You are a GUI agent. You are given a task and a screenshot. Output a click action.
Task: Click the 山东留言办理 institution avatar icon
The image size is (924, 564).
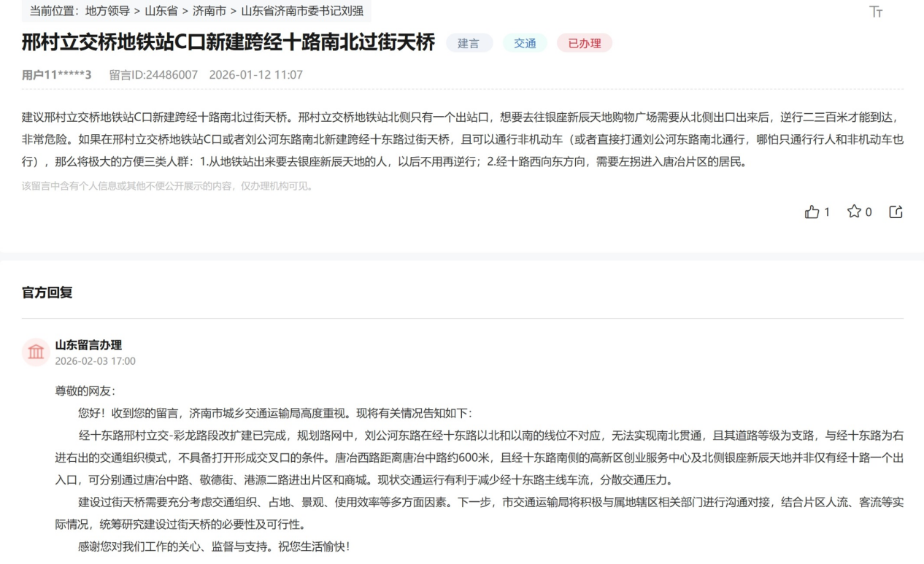[x=36, y=351]
